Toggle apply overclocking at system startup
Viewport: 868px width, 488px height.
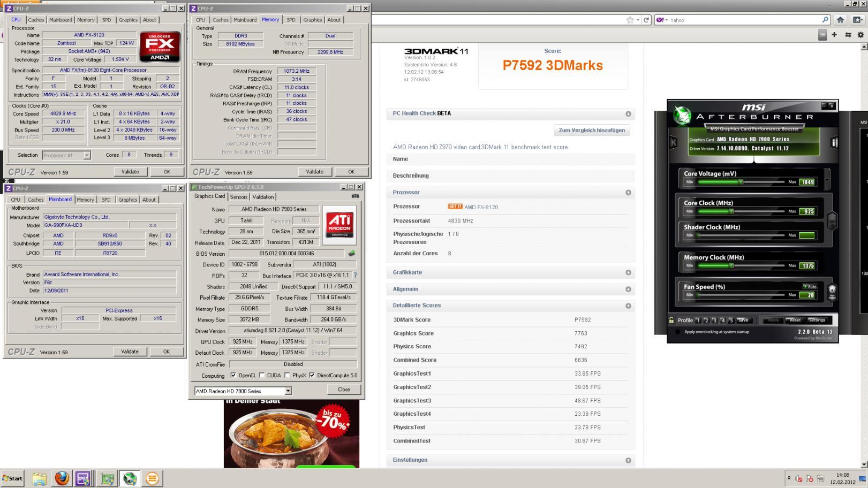[677, 332]
